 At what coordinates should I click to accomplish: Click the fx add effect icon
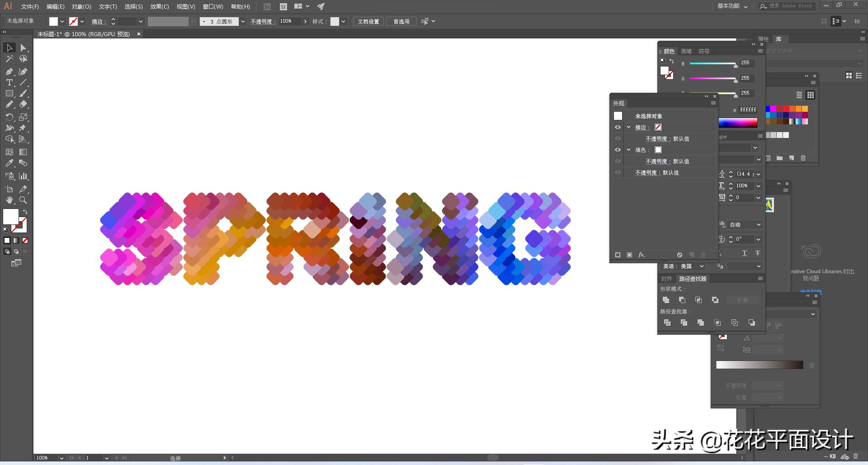(x=641, y=255)
